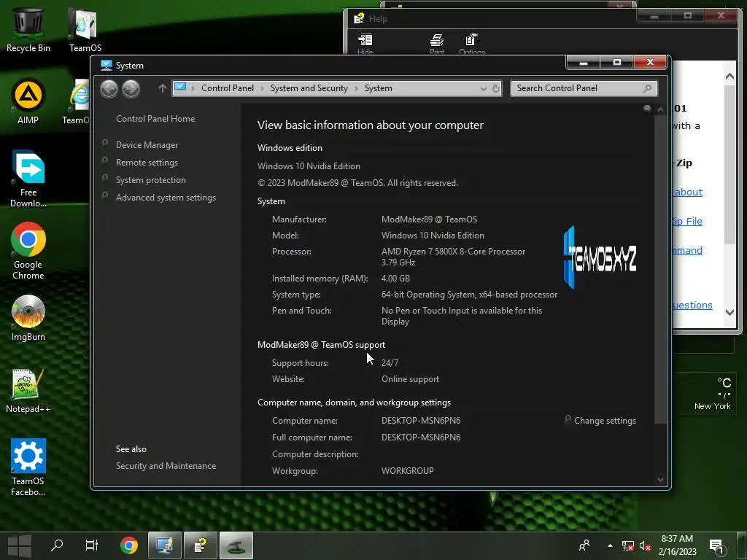
Task: Open Chrome from the taskbar
Action: 128,545
